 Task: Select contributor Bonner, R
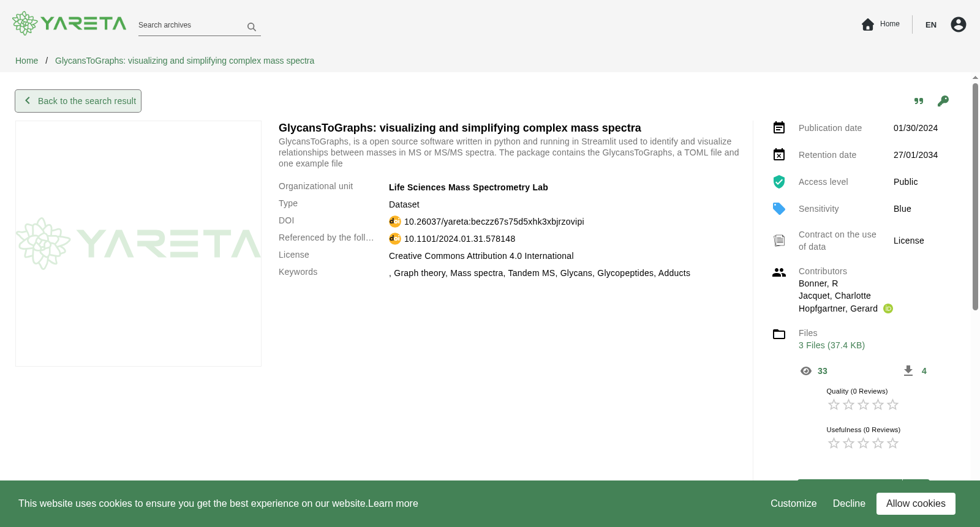tap(818, 283)
